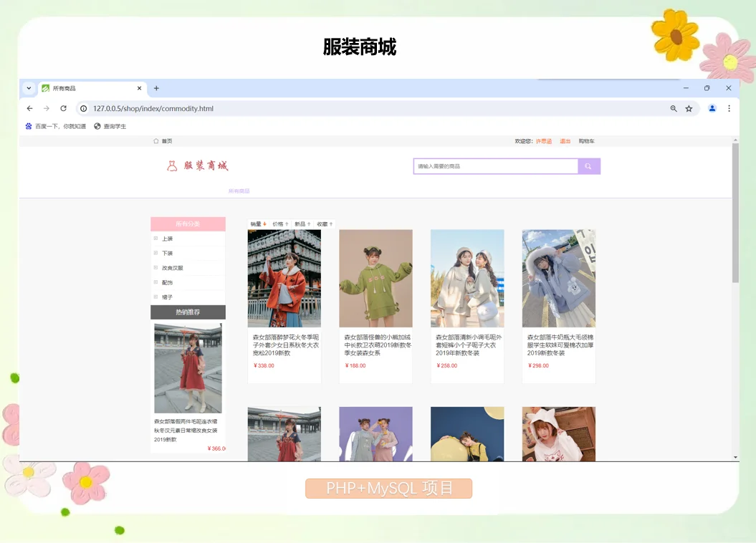Click inside the product search input box
This screenshot has width=756, height=543.
point(494,165)
